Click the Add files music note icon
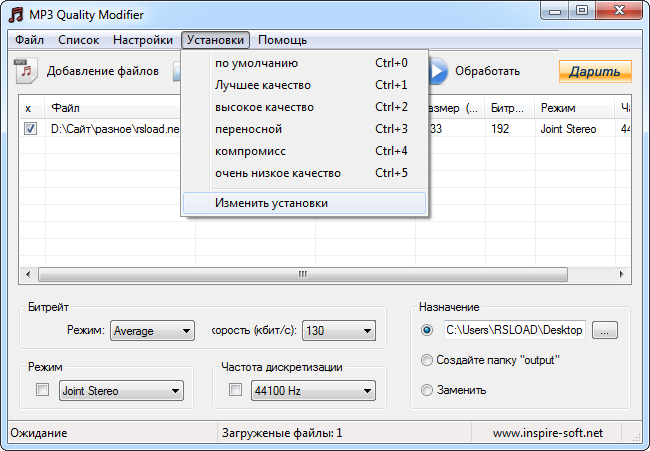 pyautogui.click(x=25, y=71)
